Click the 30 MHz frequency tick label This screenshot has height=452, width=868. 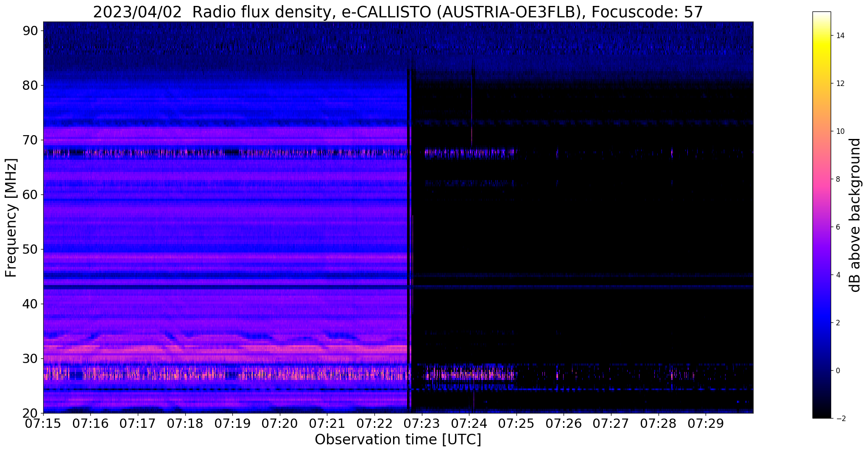(31, 359)
